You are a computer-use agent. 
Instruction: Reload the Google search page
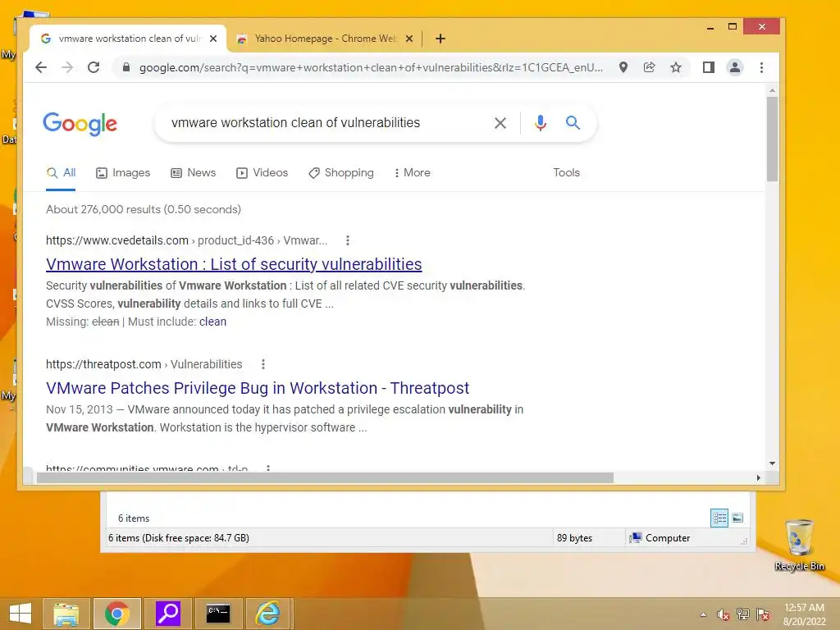pos(94,67)
